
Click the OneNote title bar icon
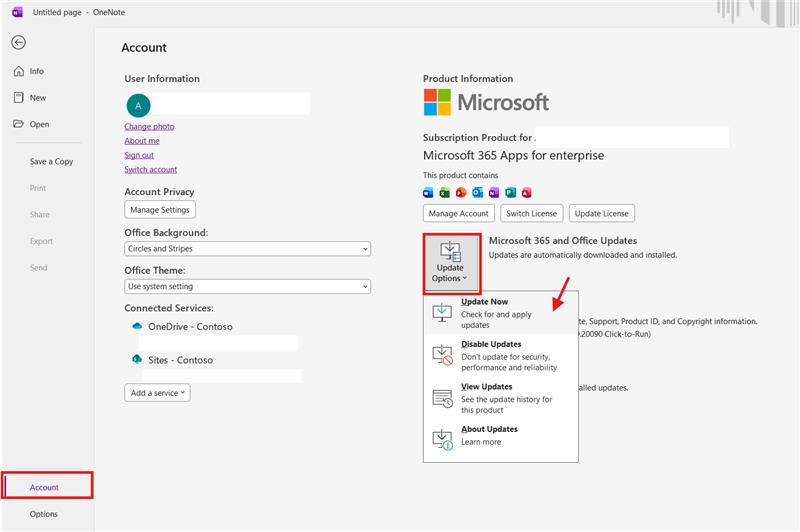click(17, 12)
